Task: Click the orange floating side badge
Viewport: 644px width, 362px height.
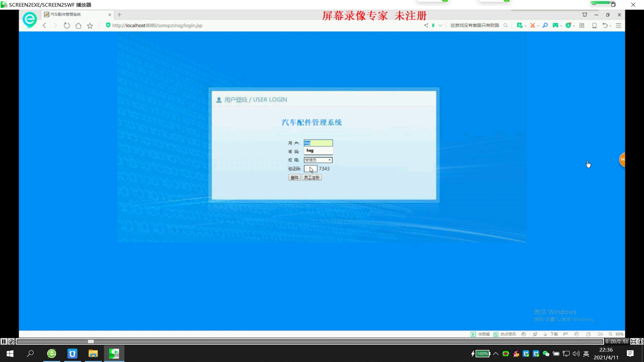Action: [x=622, y=159]
